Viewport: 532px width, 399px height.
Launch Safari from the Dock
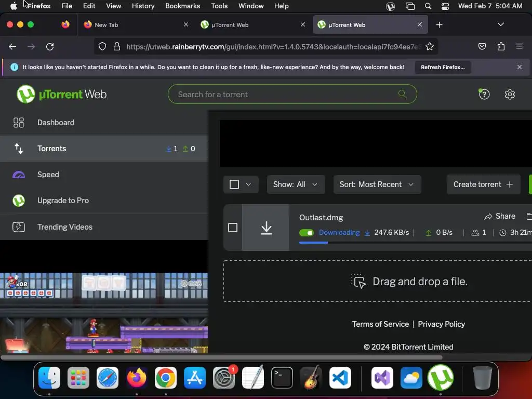107,377
